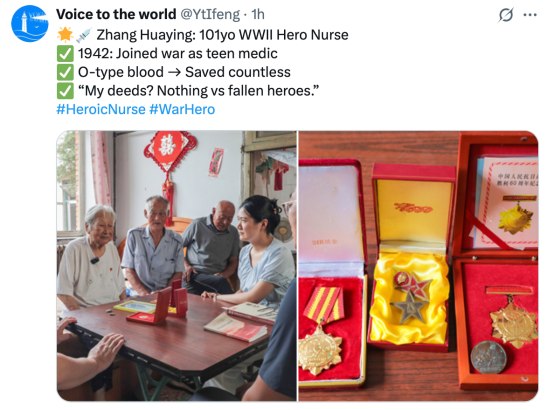Click the Grok slashed-circle icon
The width and height of the screenshot is (554, 410).
(506, 15)
